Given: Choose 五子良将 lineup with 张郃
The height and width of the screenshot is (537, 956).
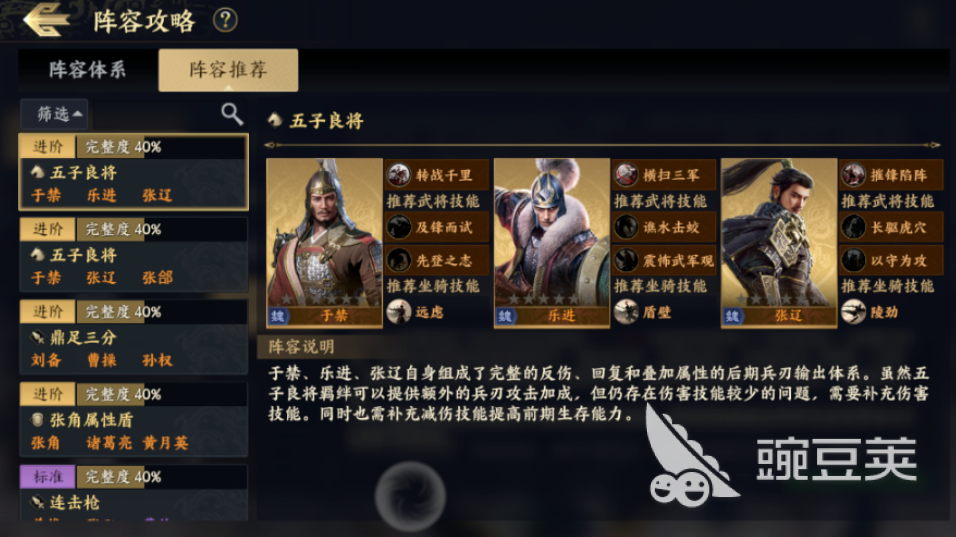Looking at the screenshot, I should tap(134, 254).
